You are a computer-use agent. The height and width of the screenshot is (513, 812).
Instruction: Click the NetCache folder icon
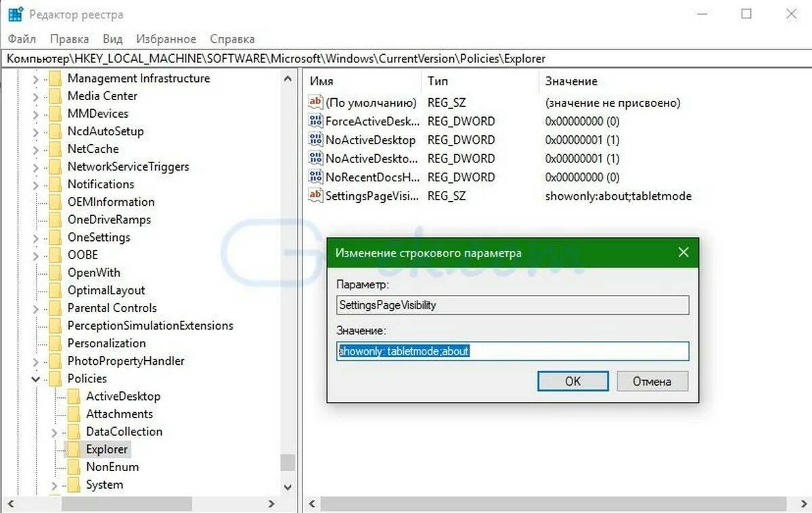click(55, 149)
